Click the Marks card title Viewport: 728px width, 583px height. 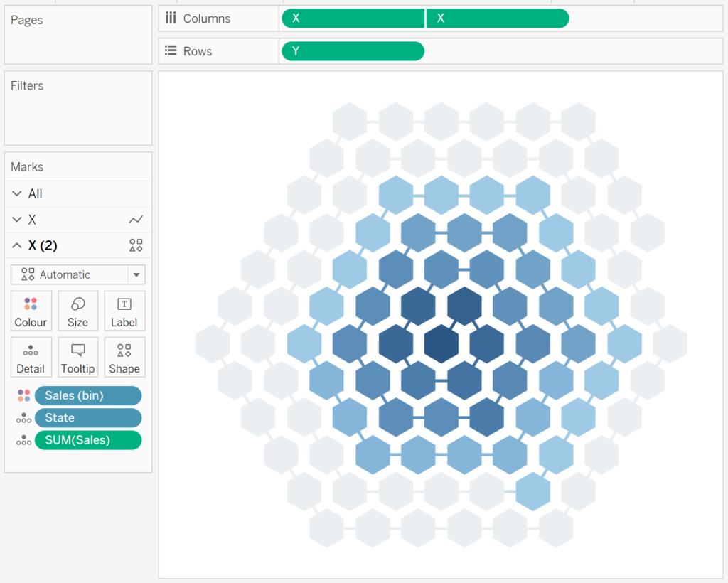[x=27, y=166]
